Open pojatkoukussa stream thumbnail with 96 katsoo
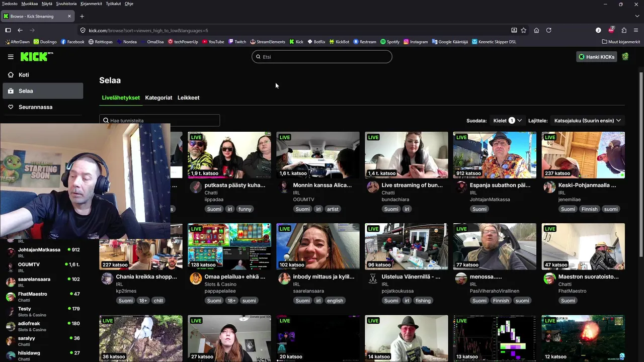The width and height of the screenshot is (644, 362). pos(407,246)
